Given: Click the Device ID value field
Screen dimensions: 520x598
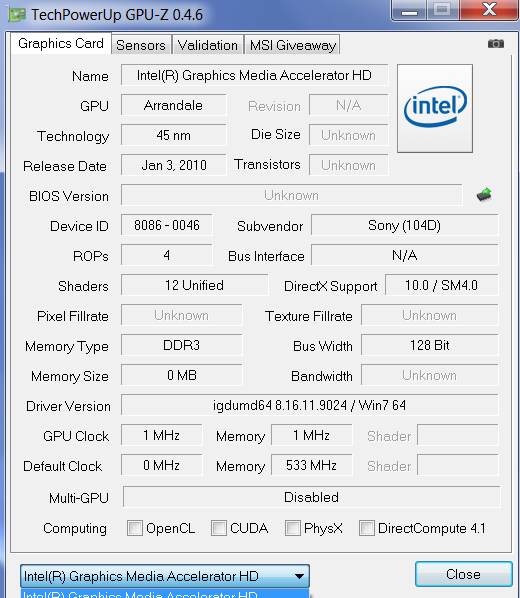Looking at the screenshot, I should tap(167, 225).
